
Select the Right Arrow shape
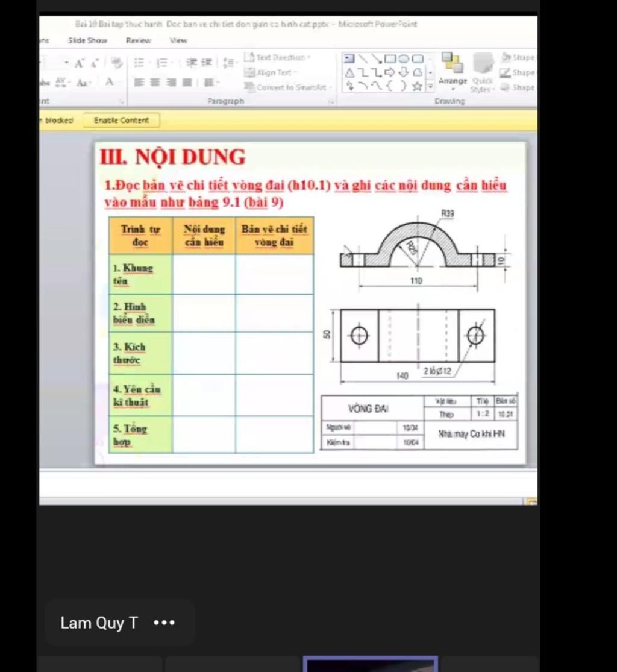[390, 72]
